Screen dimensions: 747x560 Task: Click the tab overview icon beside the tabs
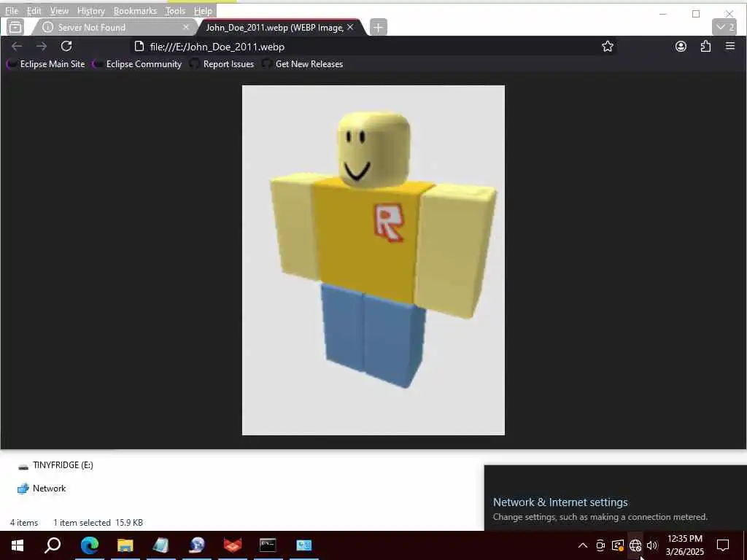click(15, 27)
